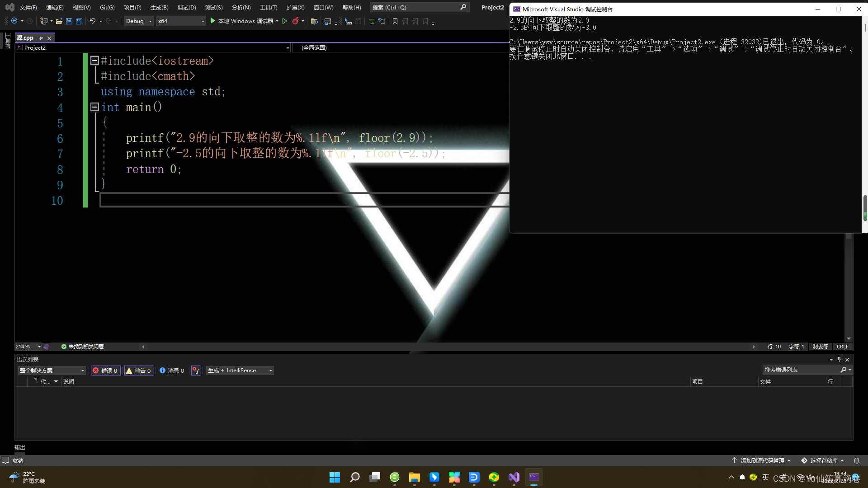Click the Undo arrow icon
The width and height of the screenshot is (868, 488).
pos(92,21)
